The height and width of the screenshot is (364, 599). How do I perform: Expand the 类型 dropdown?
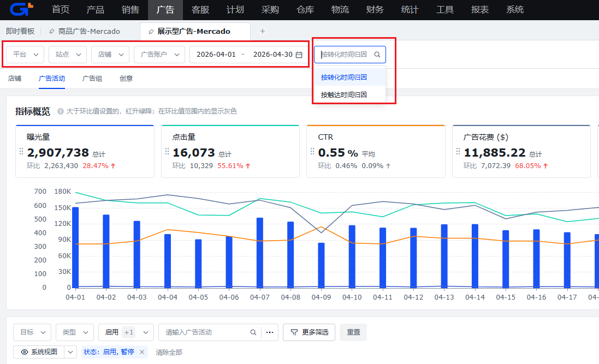click(74, 332)
